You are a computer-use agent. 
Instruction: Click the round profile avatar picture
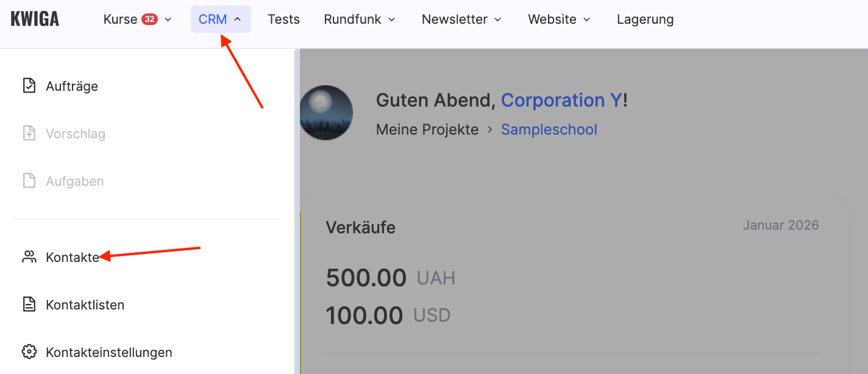326,113
